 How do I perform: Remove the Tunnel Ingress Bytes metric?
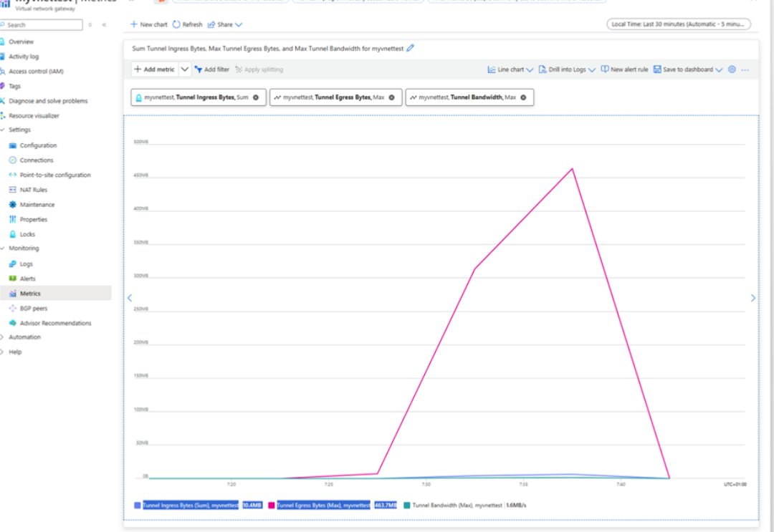(x=256, y=97)
